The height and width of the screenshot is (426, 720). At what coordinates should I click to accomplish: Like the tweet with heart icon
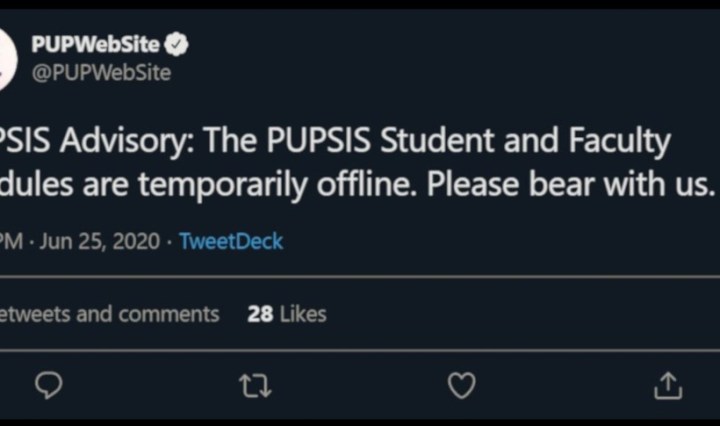point(461,385)
